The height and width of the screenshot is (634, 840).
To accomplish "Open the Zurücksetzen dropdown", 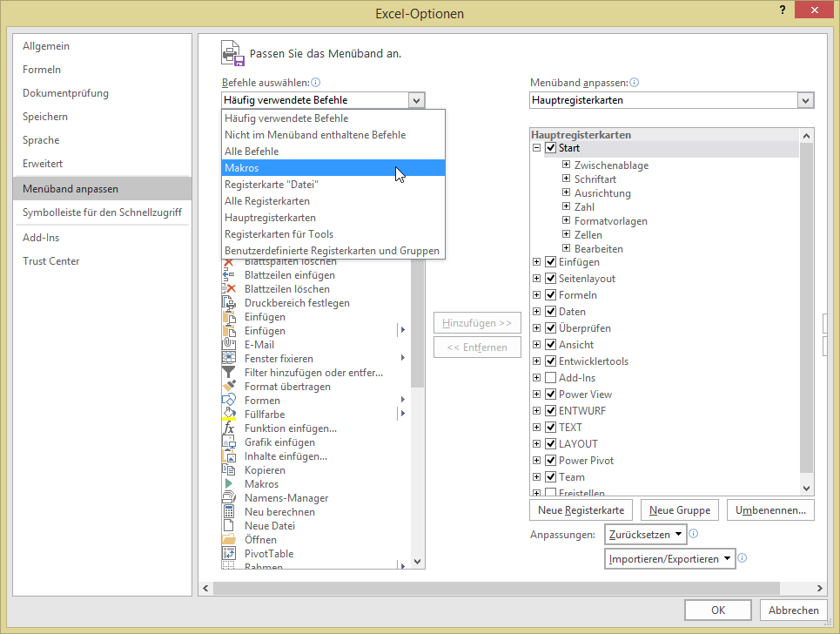I will 645,535.
